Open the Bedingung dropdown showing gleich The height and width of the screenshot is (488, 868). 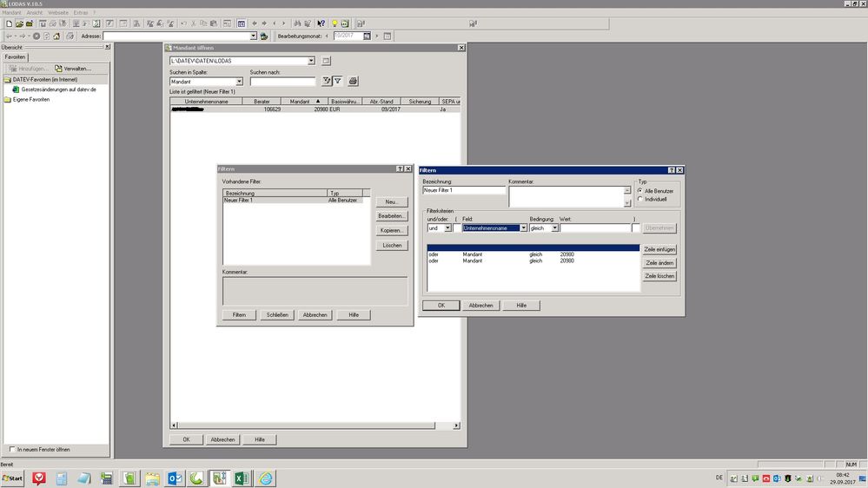[x=554, y=228]
